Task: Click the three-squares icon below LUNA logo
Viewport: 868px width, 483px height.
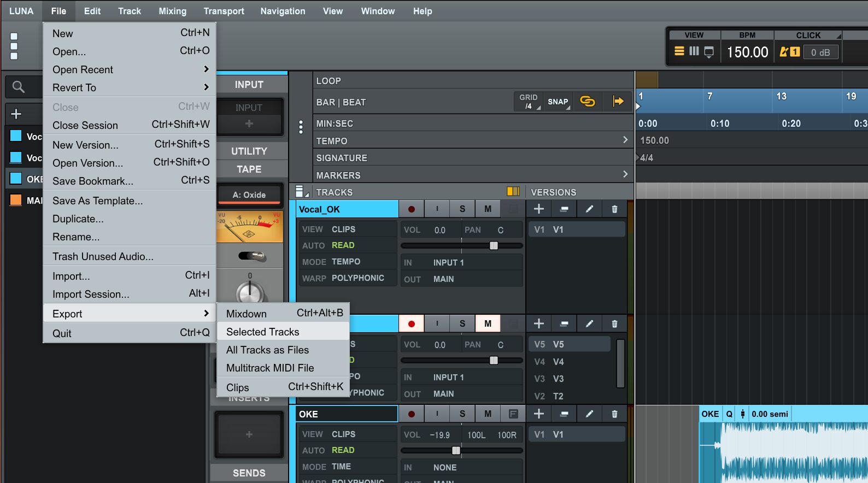Action: pyautogui.click(x=14, y=46)
